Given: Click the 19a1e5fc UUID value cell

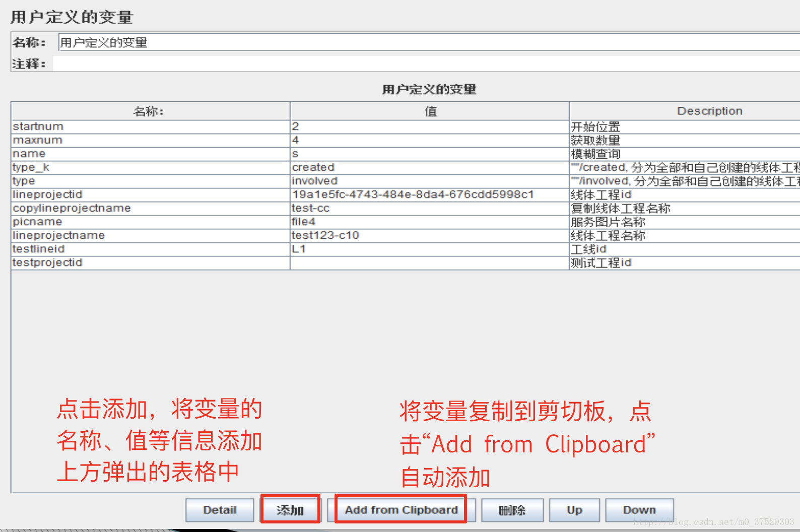Looking at the screenshot, I should click(x=430, y=194).
